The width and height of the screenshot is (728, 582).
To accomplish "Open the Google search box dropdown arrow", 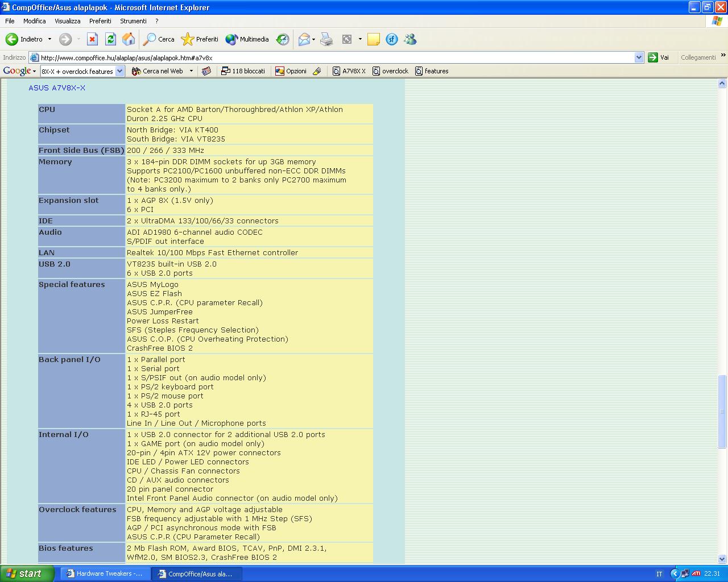I will pyautogui.click(x=120, y=71).
